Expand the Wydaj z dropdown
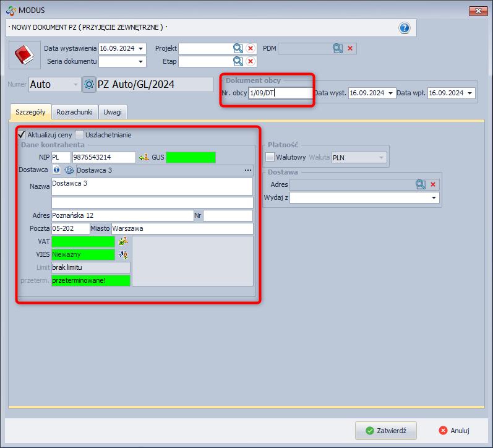This screenshot has height=448, width=493. click(434, 198)
